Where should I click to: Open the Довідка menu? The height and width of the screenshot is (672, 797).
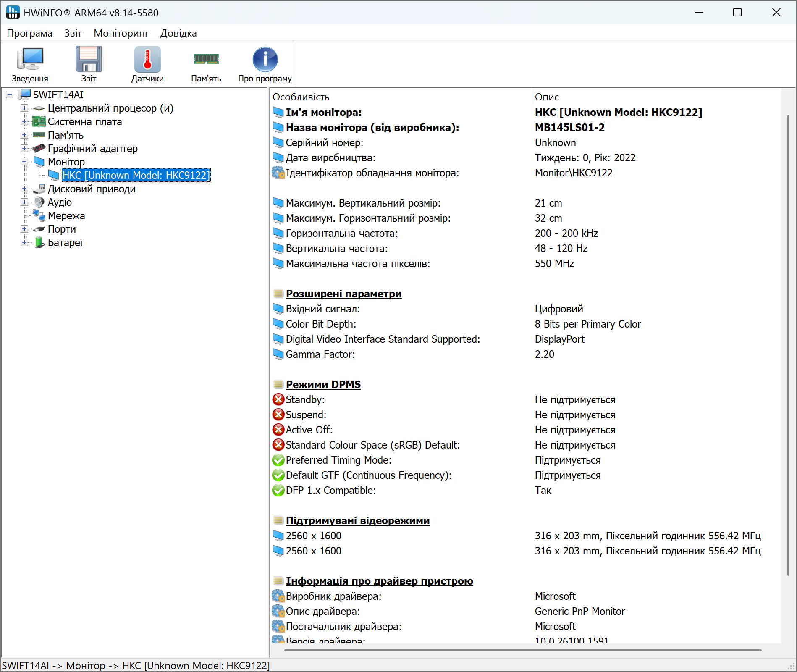pos(178,33)
